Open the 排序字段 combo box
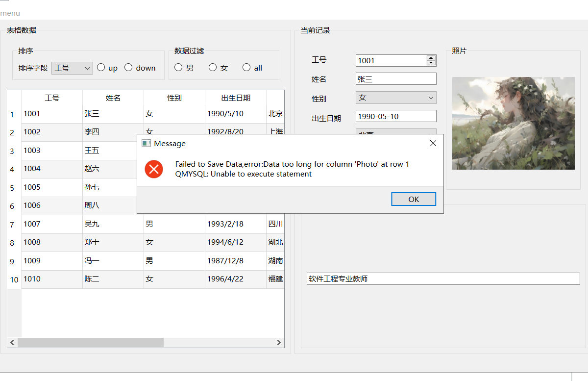Image resolution: width=588 pixels, height=381 pixels. [x=72, y=68]
